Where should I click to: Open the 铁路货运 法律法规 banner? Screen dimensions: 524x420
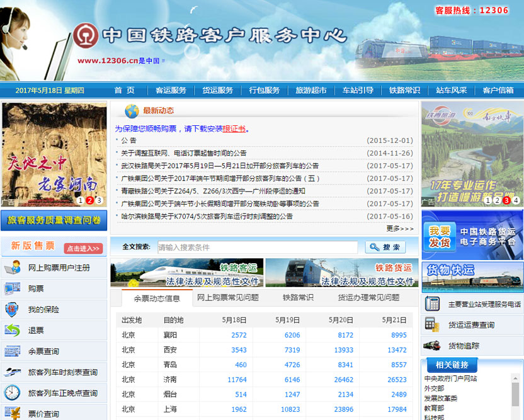tap(342, 272)
